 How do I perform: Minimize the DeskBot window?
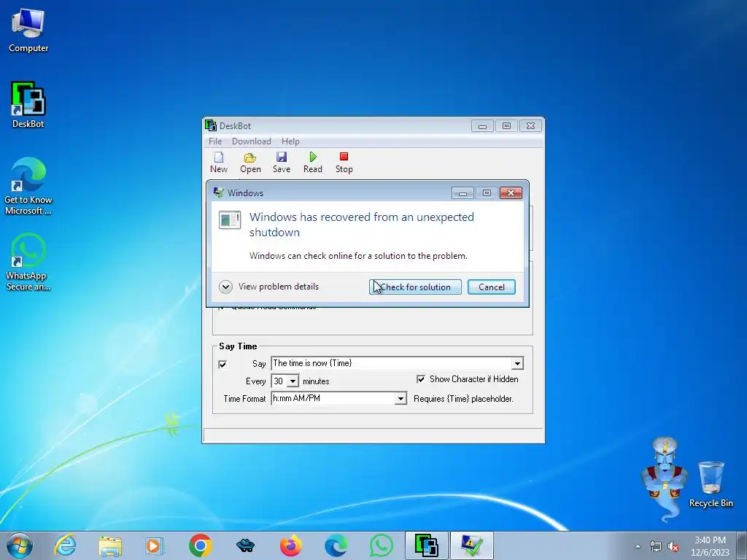coord(483,126)
